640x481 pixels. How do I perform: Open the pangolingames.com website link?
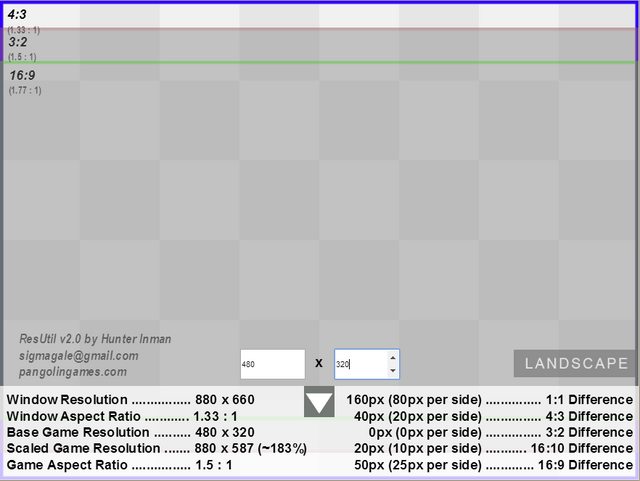(x=73, y=372)
